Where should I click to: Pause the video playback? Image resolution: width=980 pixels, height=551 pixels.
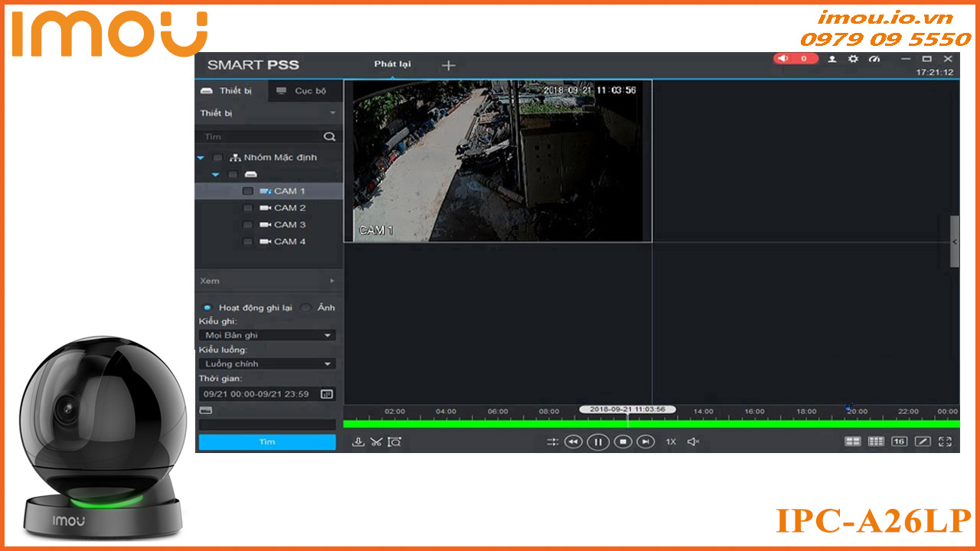pyautogui.click(x=598, y=442)
